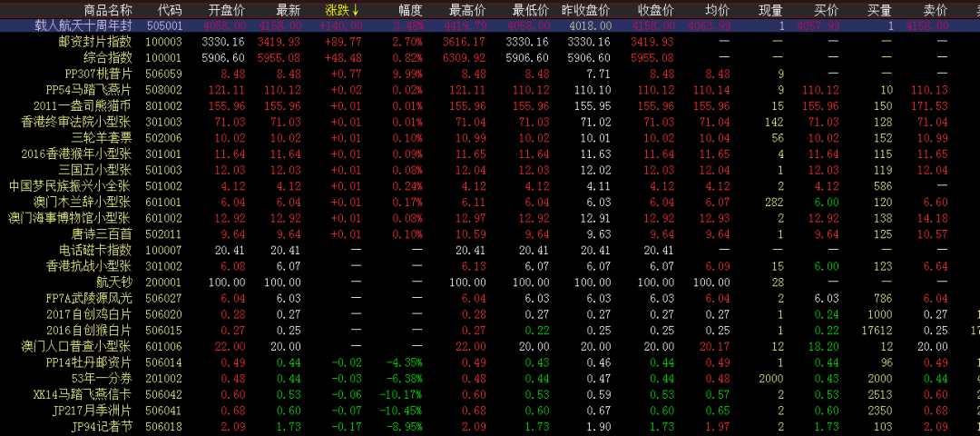This screenshot has height=436, width=980.
Task: Click code 506018 cell
Action: [163, 427]
